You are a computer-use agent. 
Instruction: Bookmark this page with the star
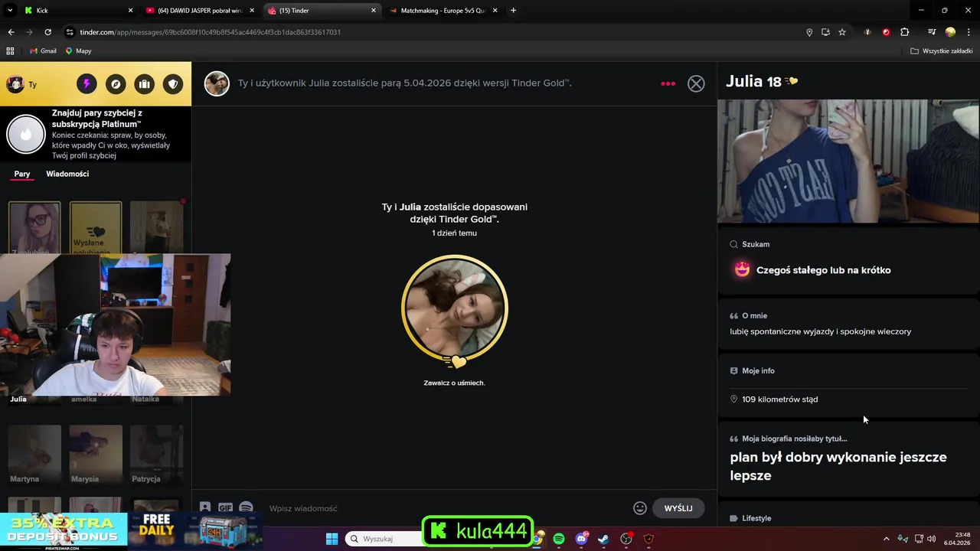point(842,32)
